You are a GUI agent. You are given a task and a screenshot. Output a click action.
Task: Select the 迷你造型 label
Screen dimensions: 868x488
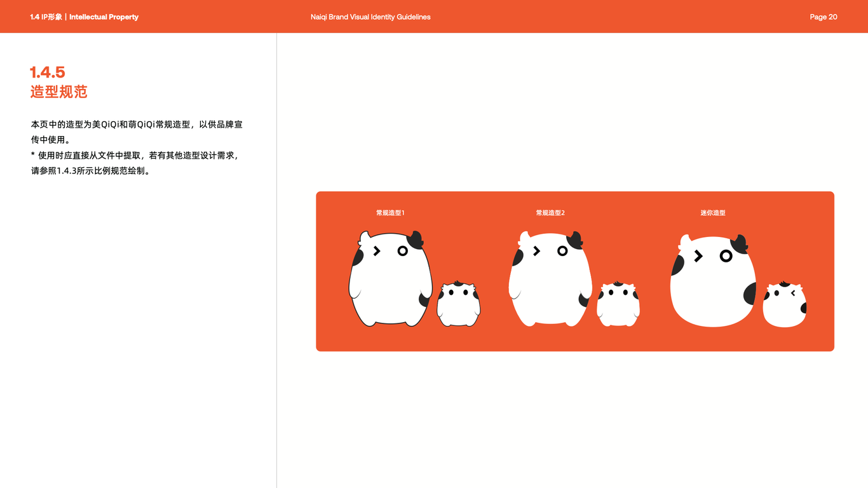713,213
